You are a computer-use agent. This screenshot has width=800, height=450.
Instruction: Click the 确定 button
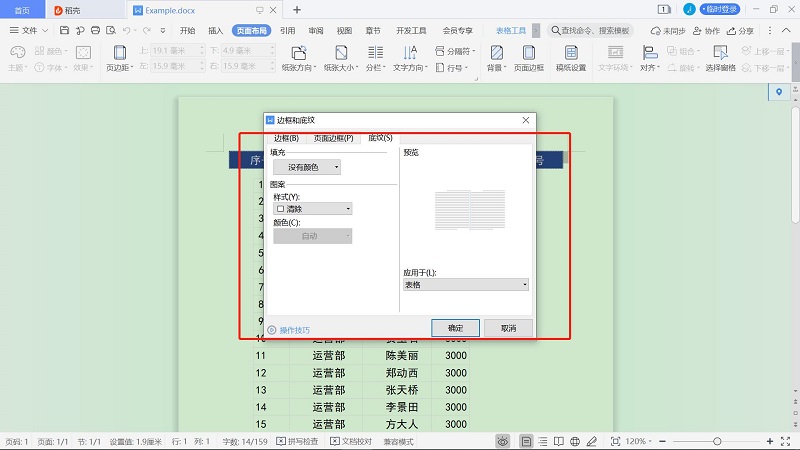click(455, 328)
